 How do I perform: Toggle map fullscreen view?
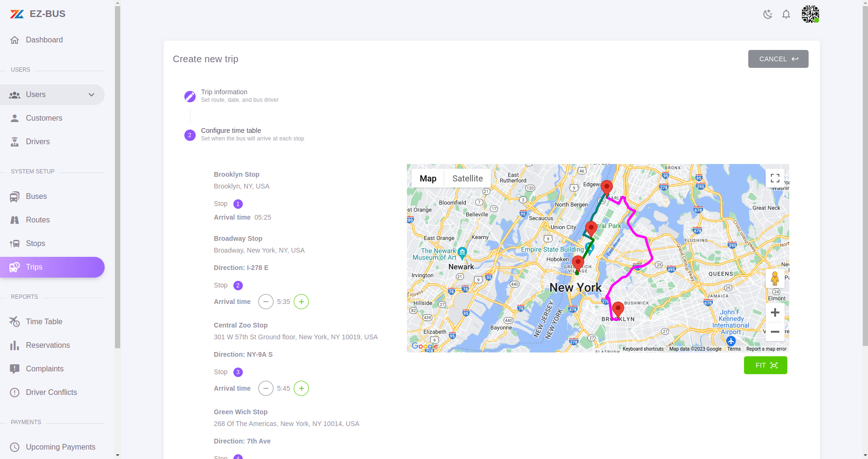(775, 178)
